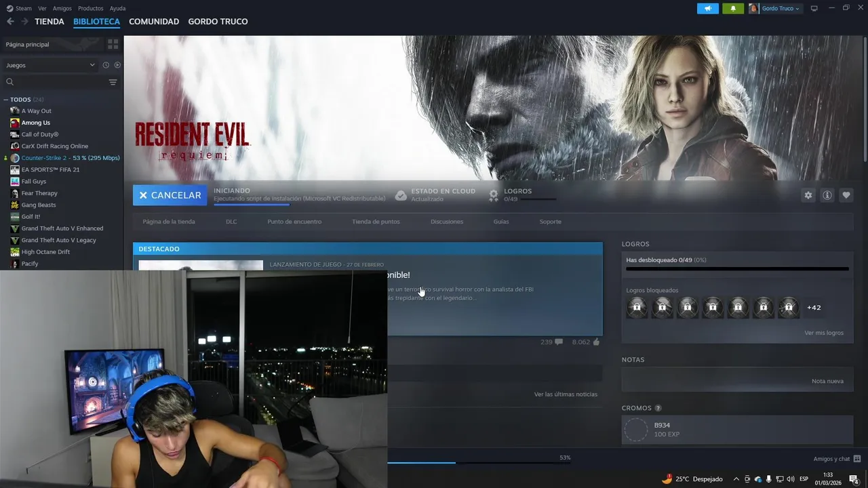
Task: Open Tienda de puntos tab
Action: pos(376,222)
